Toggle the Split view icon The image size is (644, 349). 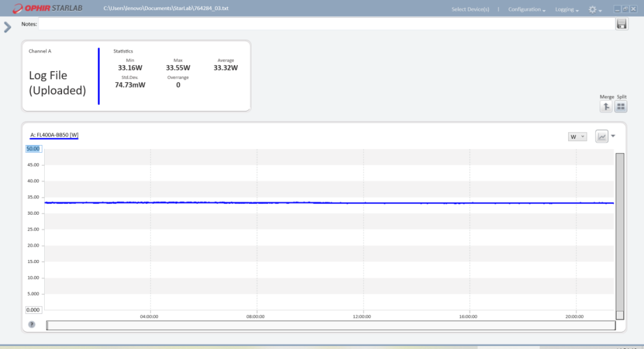click(621, 107)
